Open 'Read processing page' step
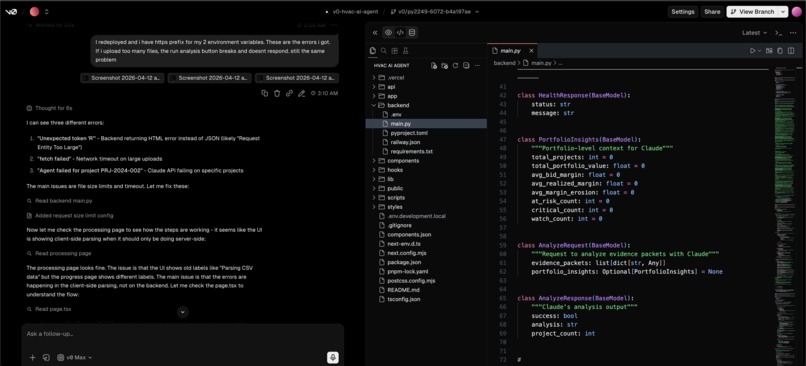 (59, 253)
